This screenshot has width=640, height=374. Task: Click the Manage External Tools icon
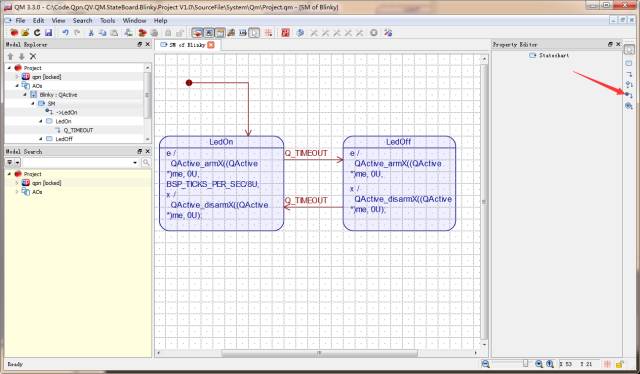[x=388, y=33]
